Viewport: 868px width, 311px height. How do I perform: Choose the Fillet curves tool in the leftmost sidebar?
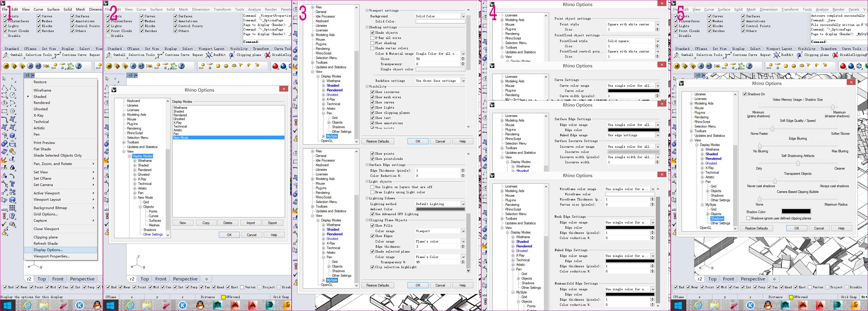coord(4,119)
